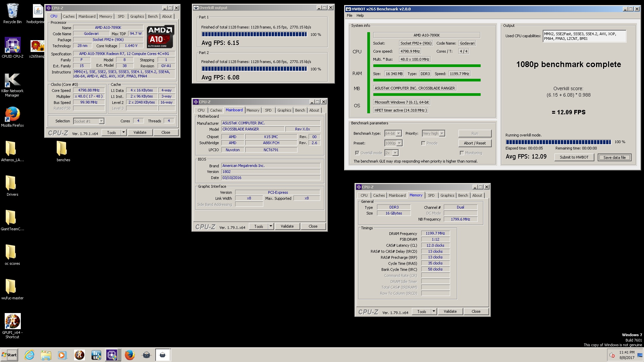
Task: Open Selection Socket #1 dropdown
Action: tap(101, 121)
